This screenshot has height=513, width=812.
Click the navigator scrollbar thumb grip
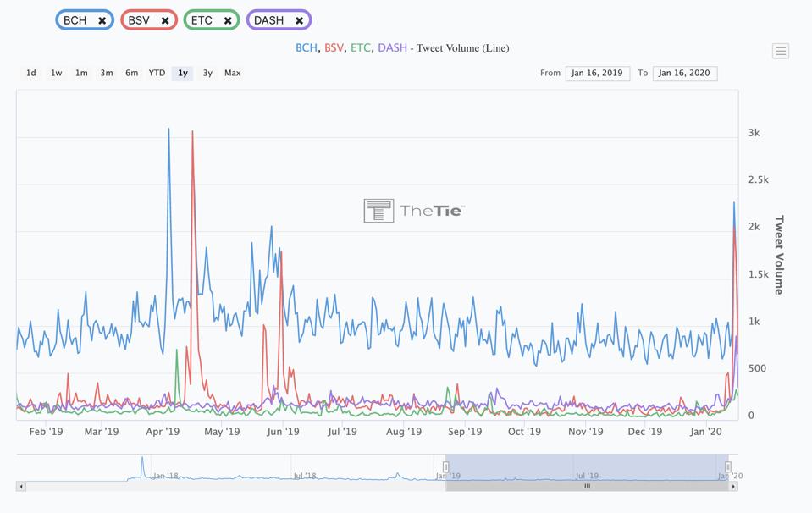[x=587, y=486]
